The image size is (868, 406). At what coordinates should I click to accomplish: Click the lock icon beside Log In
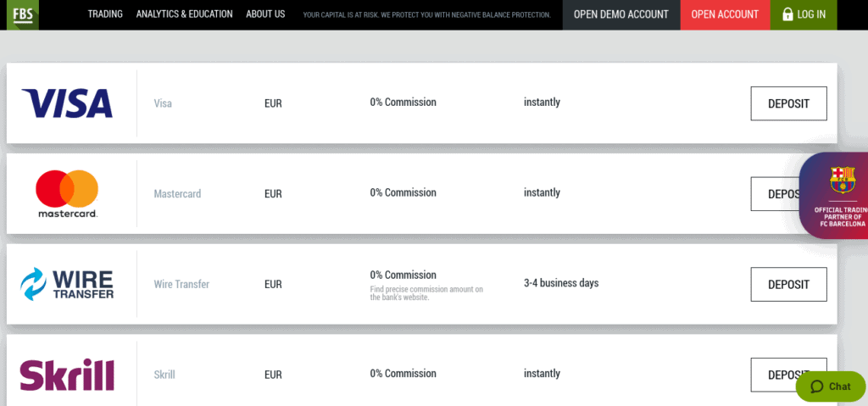pos(787,14)
